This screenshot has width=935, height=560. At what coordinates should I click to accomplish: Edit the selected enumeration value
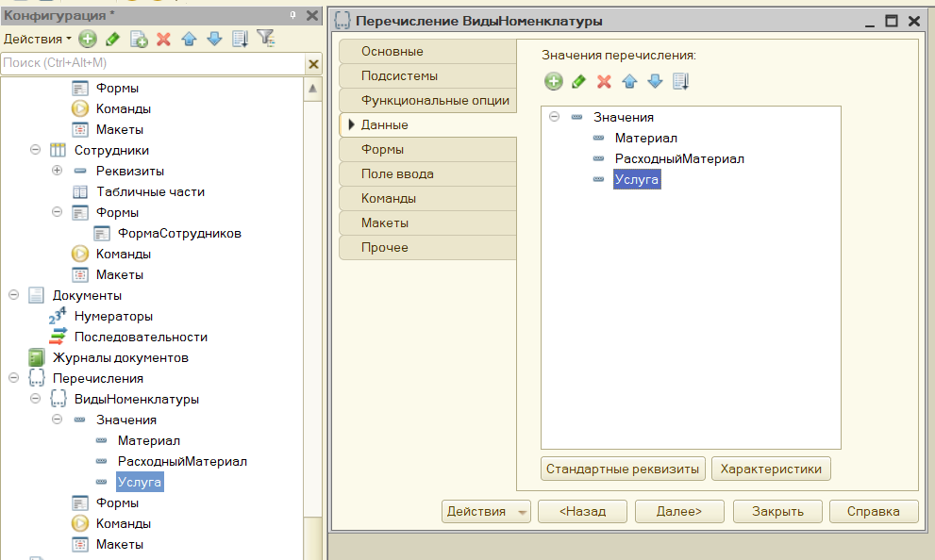click(x=578, y=82)
